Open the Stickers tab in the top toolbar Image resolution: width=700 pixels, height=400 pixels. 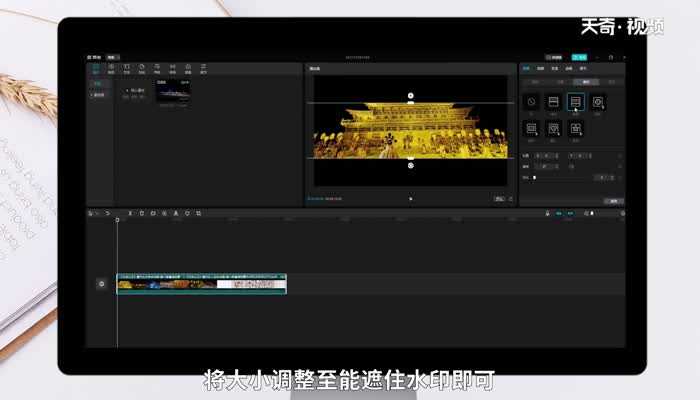click(x=142, y=69)
